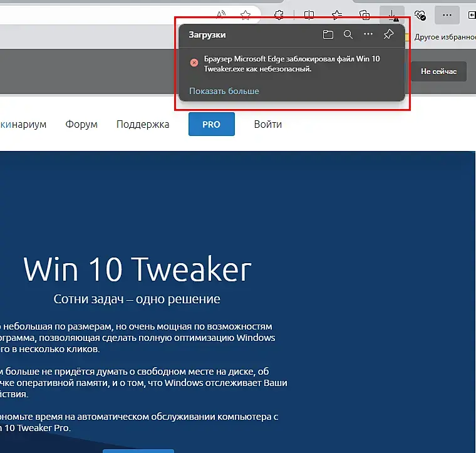This screenshot has height=453, width=476.
Task: Click Сотни задач – одно решение subtitle
Action: 137,299
